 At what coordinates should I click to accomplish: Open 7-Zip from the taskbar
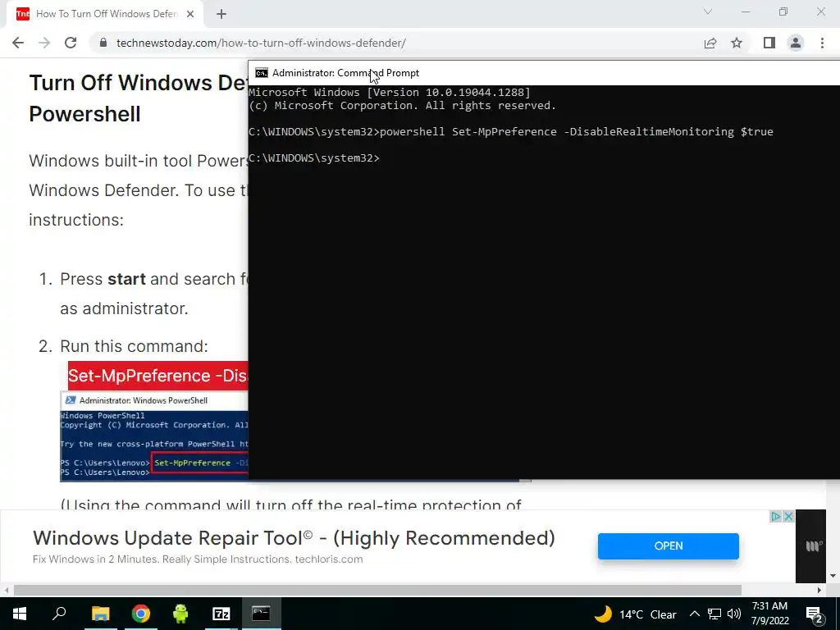(x=221, y=614)
